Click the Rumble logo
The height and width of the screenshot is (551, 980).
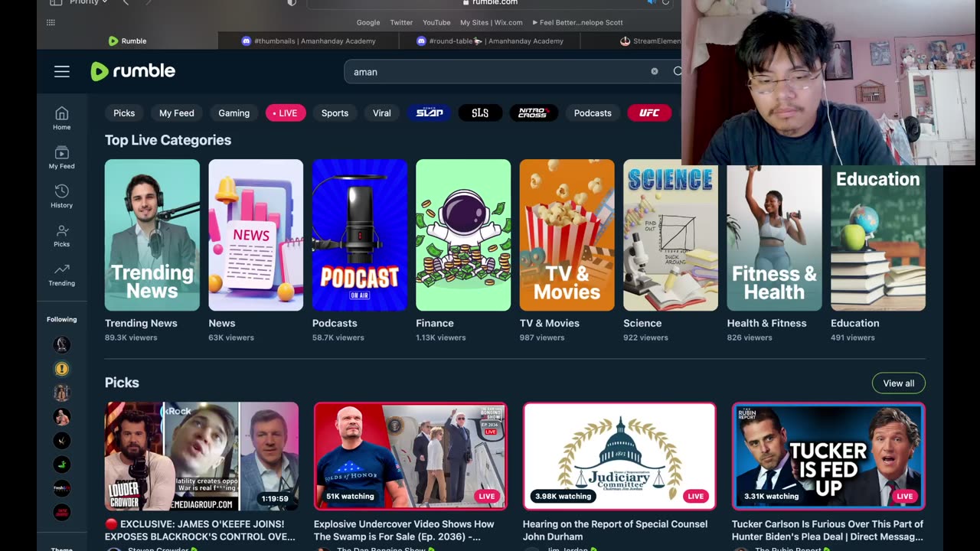133,71
